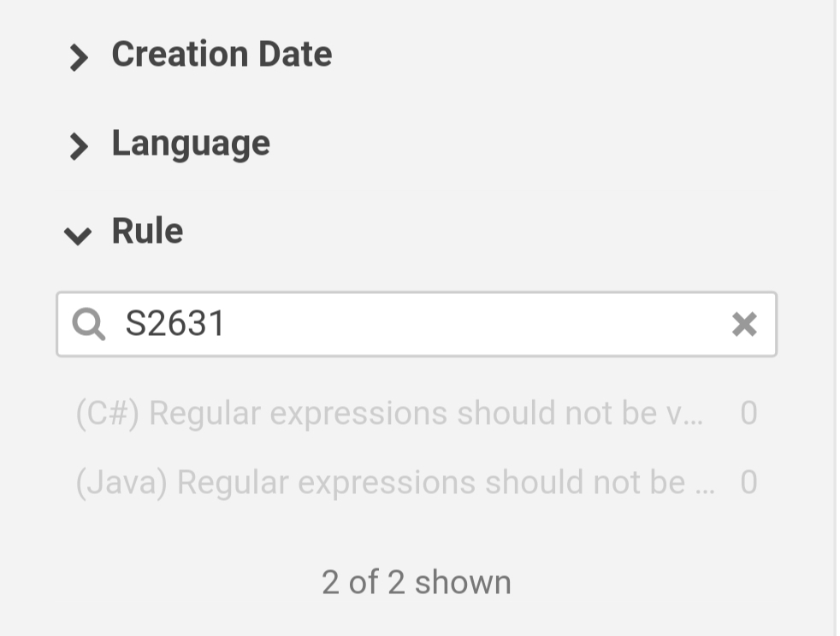The width and height of the screenshot is (840, 636).
Task: Click the "(C#)" prefix of the first rule
Action: [109, 414]
